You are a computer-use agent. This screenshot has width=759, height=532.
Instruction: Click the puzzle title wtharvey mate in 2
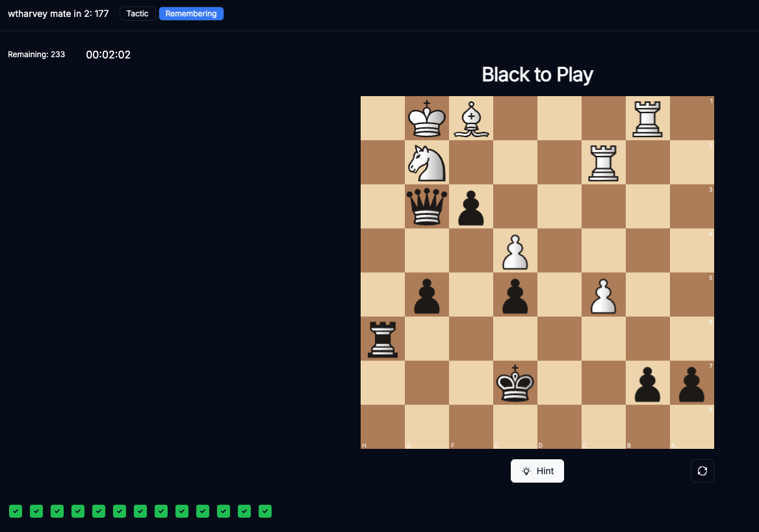pyautogui.click(x=58, y=14)
